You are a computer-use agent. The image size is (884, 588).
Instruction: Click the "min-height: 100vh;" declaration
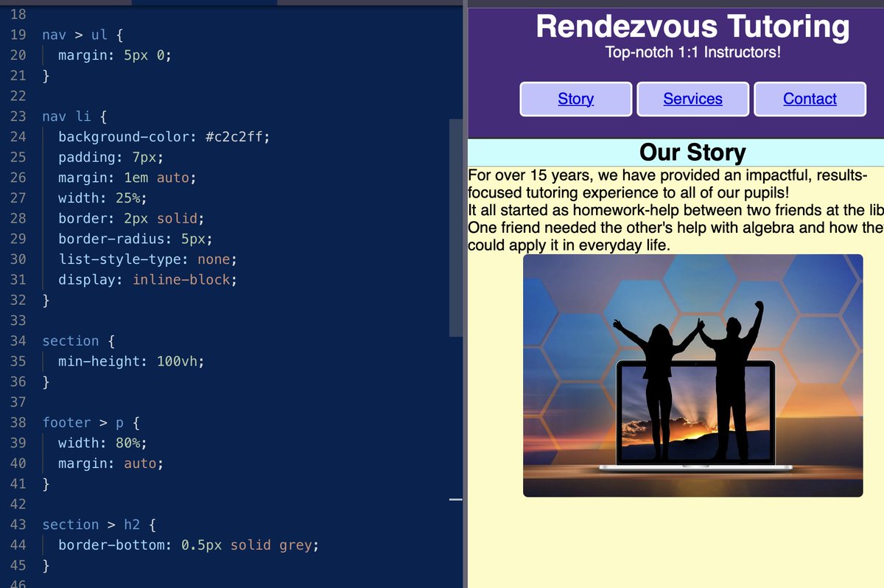tap(131, 362)
